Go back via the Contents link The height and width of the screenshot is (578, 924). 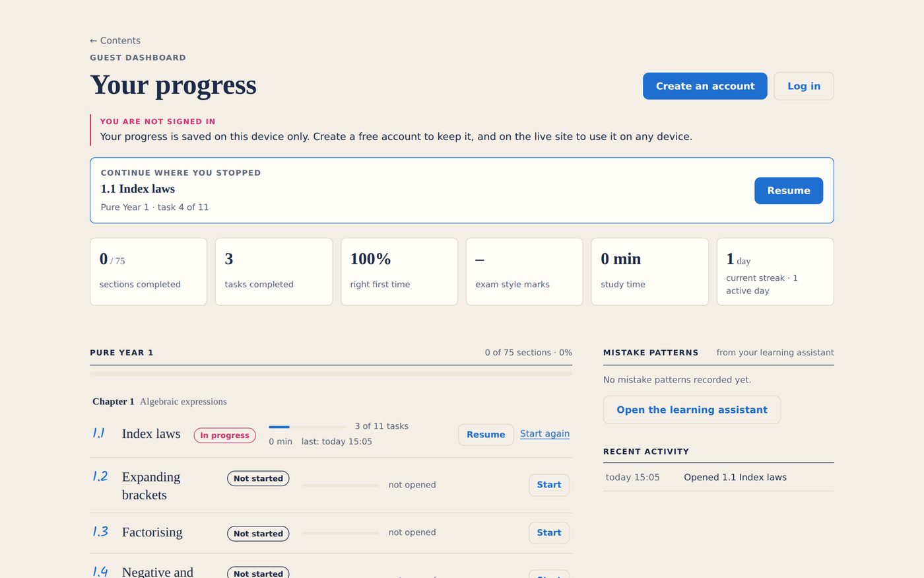pos(115,40)
